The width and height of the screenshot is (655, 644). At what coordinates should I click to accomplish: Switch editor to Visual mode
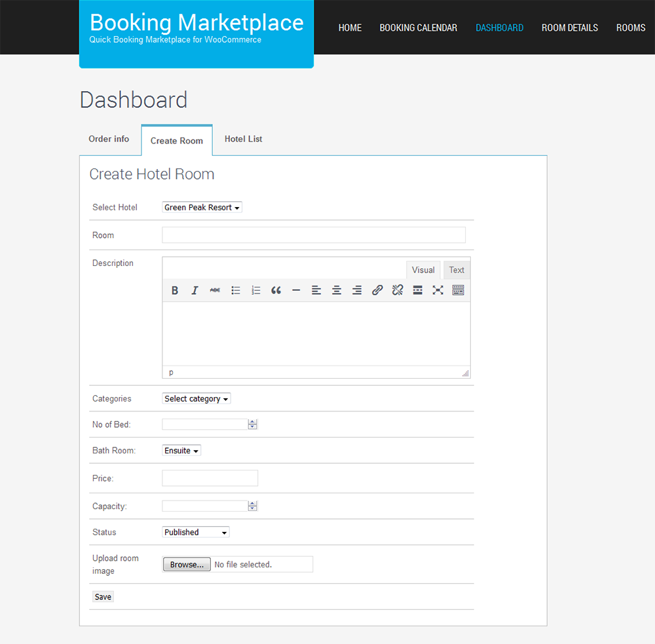[423, 270]
